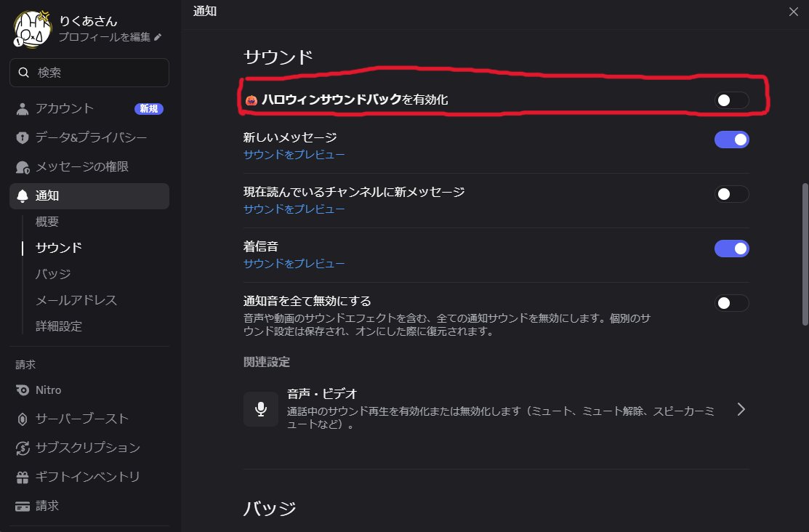Click the メッセージの権限 icon

point(23,167)
